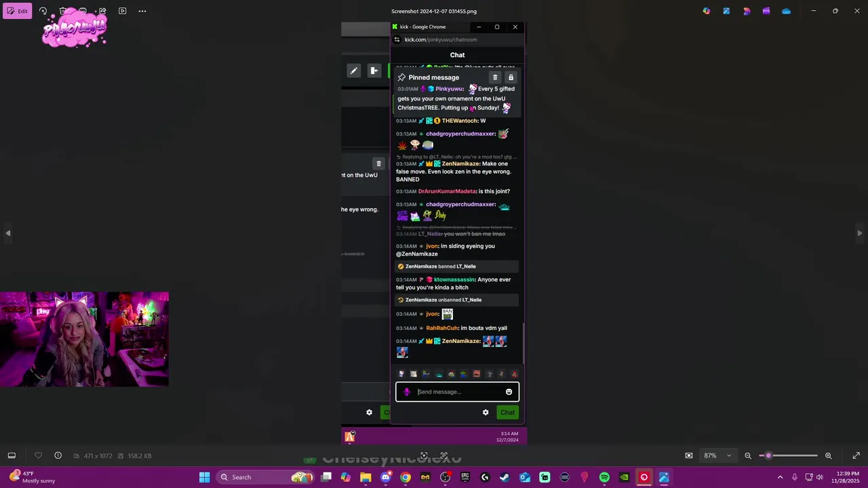
Task: Click the rotate image icon
Action: pos(43,11)
